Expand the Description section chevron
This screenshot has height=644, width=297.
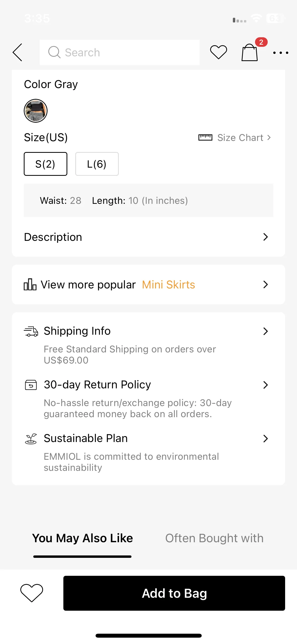pyautogui.click(x=266, y=237)
